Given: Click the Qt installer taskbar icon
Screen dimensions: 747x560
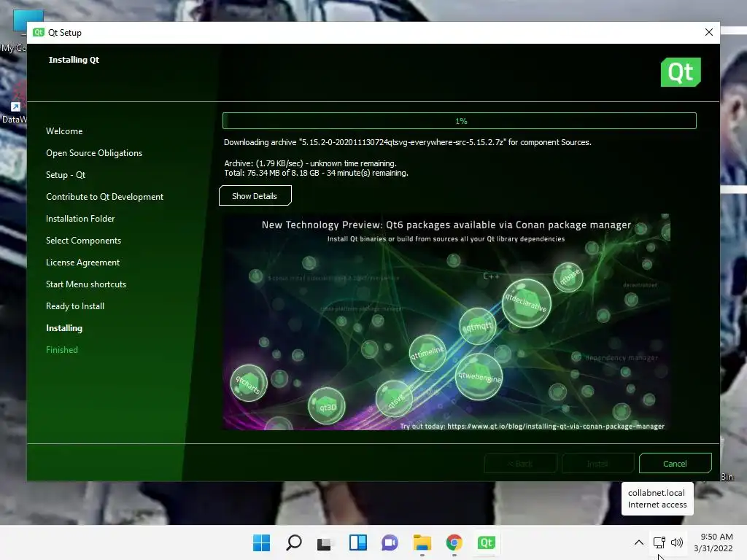Looking at the screenshot, I should click(486, 542).
